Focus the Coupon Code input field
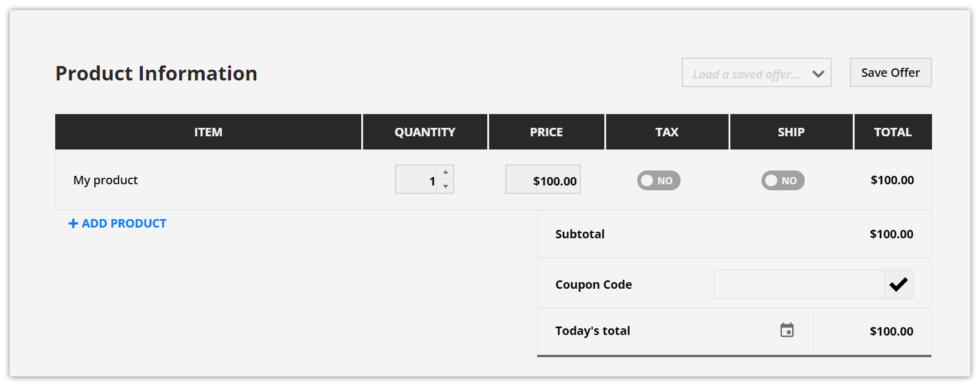980x386 pixels. 799,285
